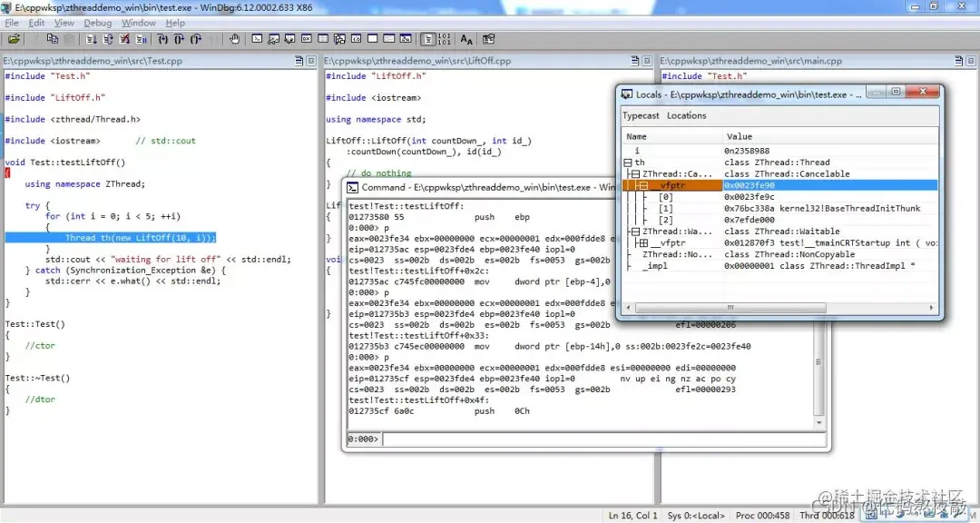Click 'Proc 000:458' in status bar

pyautogui.click(x=762, y=516)
